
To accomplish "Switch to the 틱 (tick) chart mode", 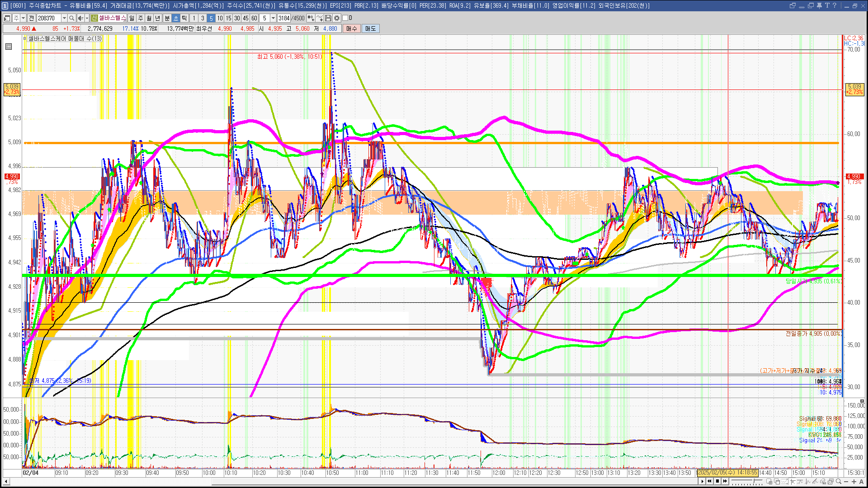I will (184, 18).
